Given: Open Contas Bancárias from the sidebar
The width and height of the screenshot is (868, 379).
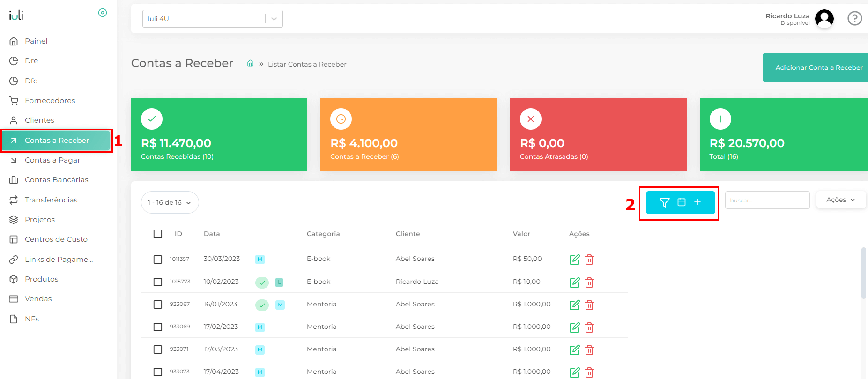Looking at the screenshot, I should [56, 180].
